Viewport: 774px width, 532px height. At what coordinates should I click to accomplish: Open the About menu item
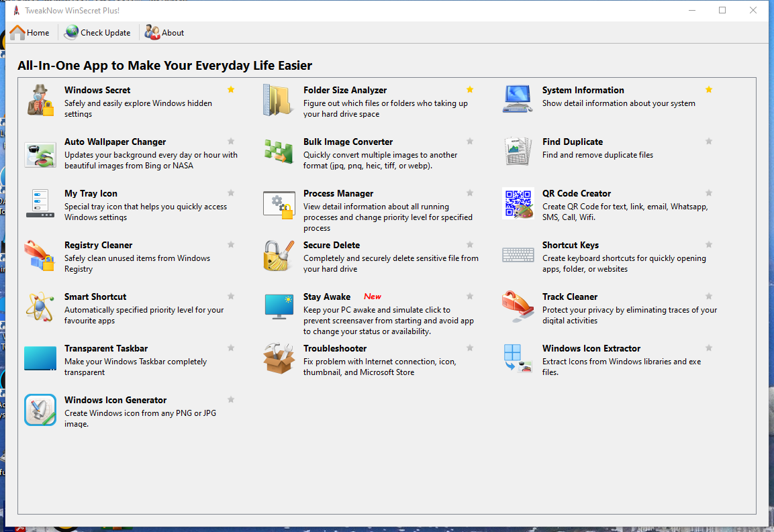pyautogui.click(x=164, y=32)
